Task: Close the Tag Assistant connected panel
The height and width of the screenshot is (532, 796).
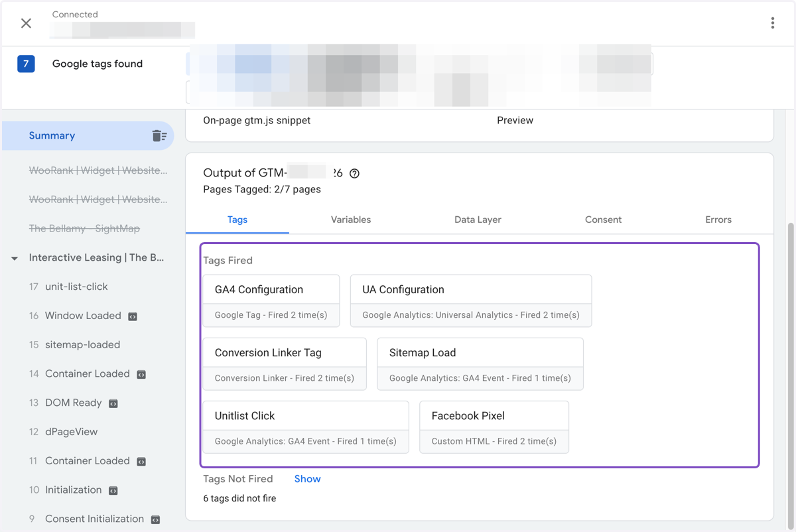Action: [x=26, y=23]
